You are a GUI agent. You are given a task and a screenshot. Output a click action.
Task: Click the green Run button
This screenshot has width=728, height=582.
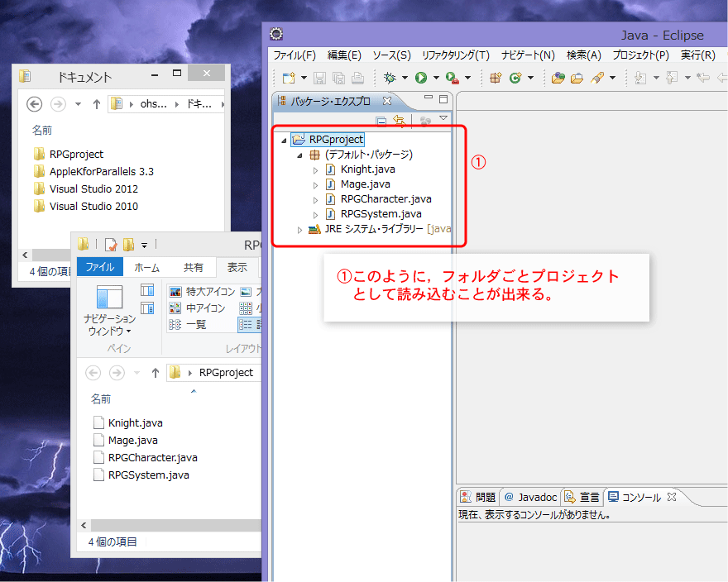click(421, 78)
